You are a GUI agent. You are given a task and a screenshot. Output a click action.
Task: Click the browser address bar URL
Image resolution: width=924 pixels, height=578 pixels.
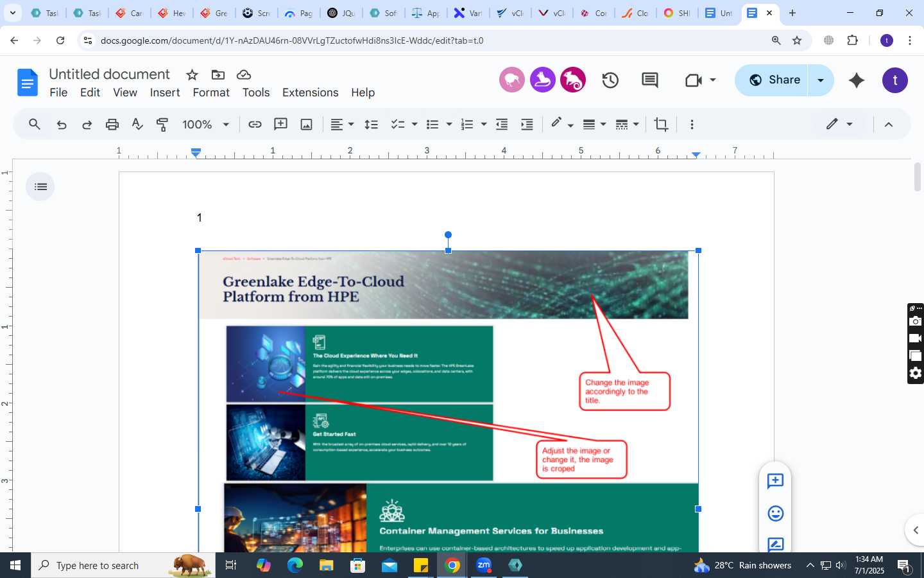[292, 40]
